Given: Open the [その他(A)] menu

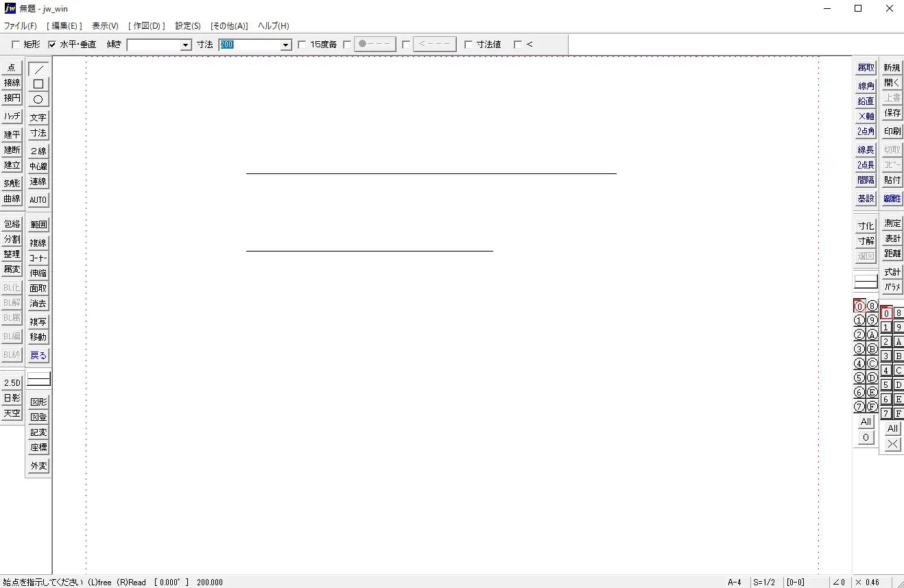Looking at the screenshot, I should pos(229,26).
